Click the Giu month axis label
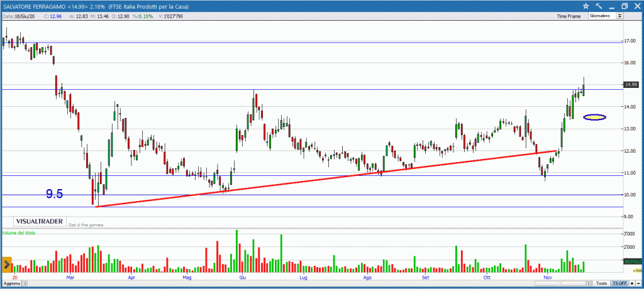This screenshot has height=289, width=644. (x=242, y=278)
